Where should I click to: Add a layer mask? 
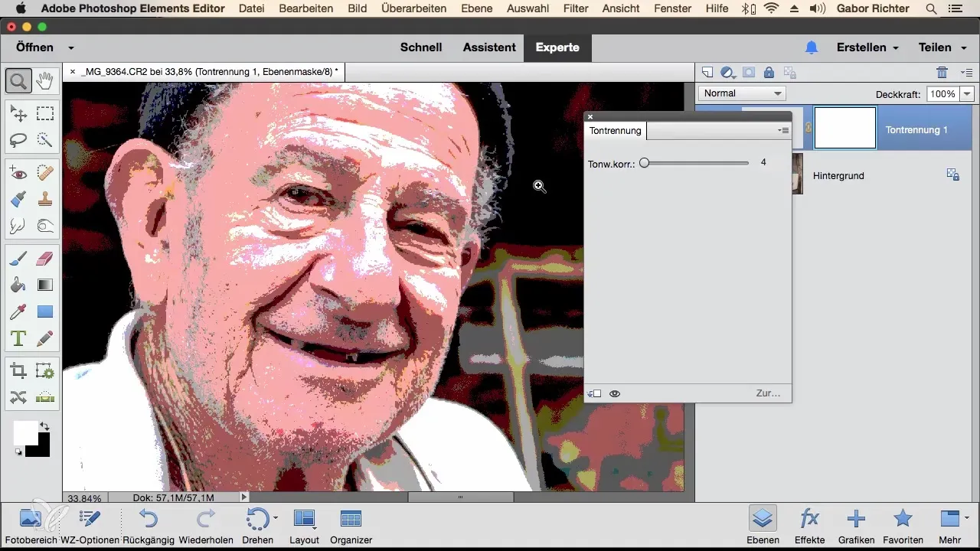[749, 72]
